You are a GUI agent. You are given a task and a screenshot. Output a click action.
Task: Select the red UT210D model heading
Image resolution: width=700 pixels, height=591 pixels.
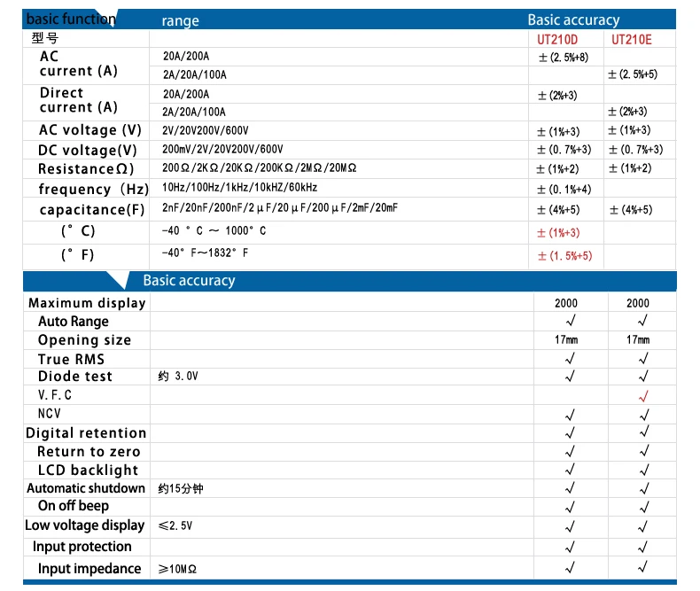(x=557, y=40)
